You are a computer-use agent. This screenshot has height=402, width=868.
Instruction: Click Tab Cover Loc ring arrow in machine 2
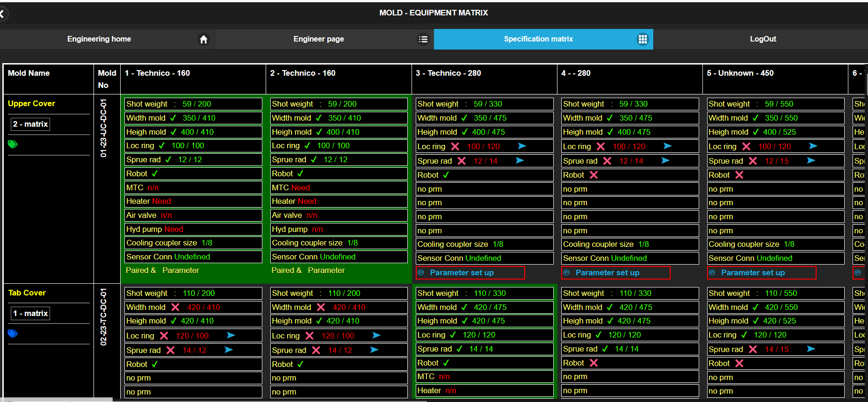tap(376, 335)
